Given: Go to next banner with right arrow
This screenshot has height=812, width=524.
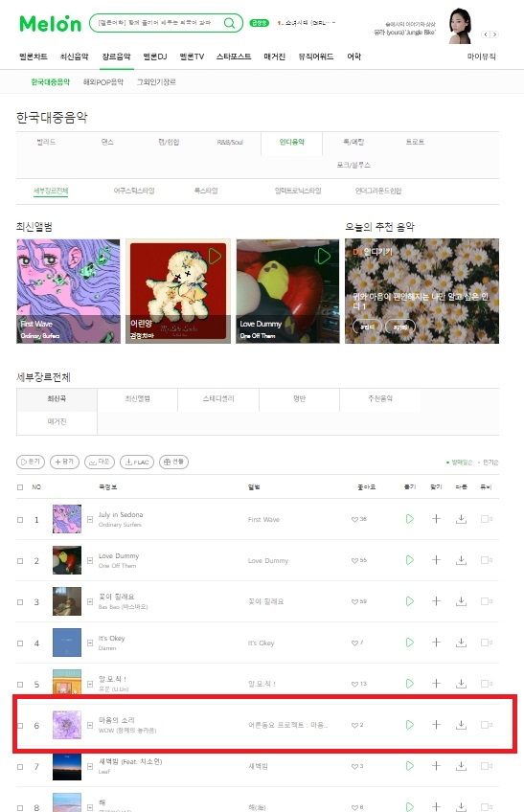Looking at the screenshot, I should 495,34.
